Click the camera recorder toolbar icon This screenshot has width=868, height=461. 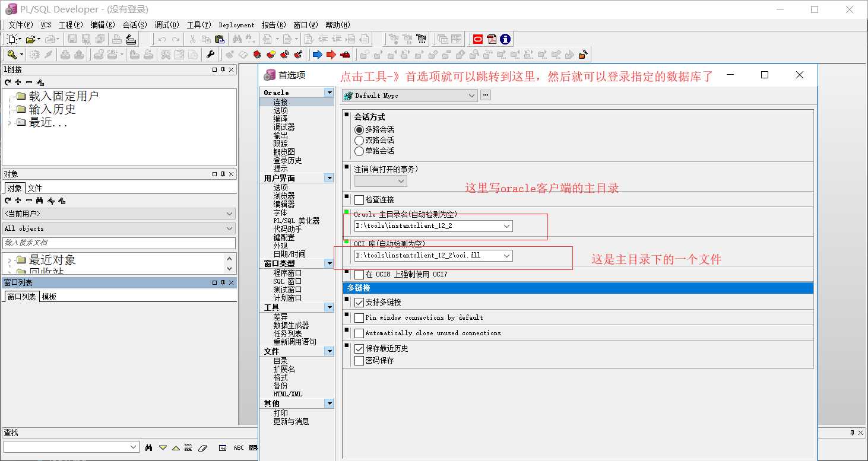point(422,39)
